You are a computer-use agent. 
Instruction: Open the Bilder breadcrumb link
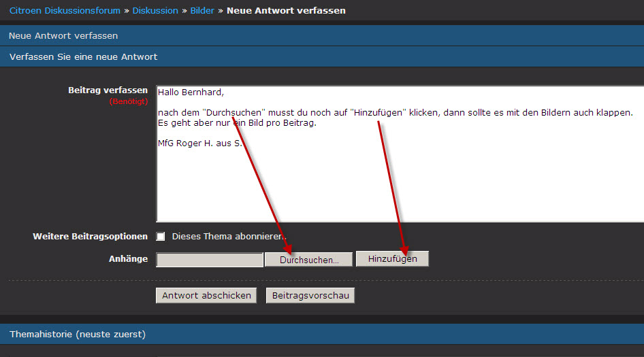tap(202, 11)
